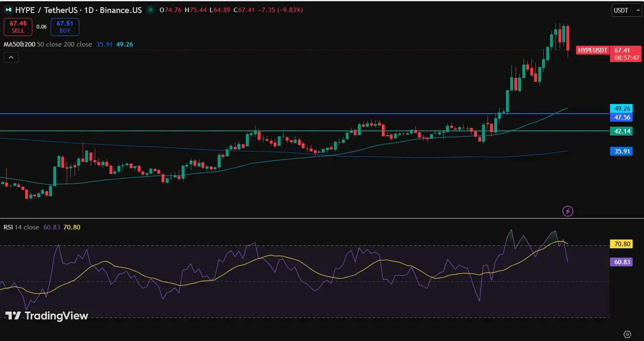The width and height of the screenshot is (644, 341).
Task: Select the HYPE / TetherUS symbol title
Action: [x=46, y=10]
